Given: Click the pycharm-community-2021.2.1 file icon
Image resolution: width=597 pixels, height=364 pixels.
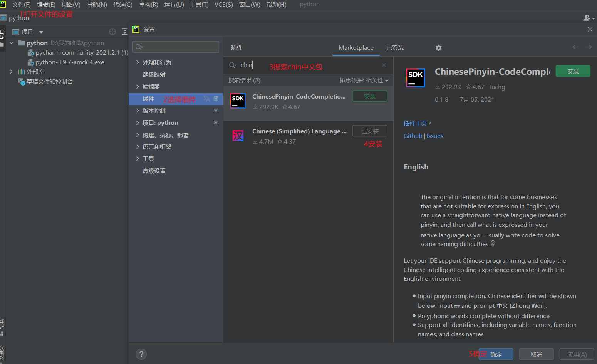Looking at the screenshot, I should 30,53.
